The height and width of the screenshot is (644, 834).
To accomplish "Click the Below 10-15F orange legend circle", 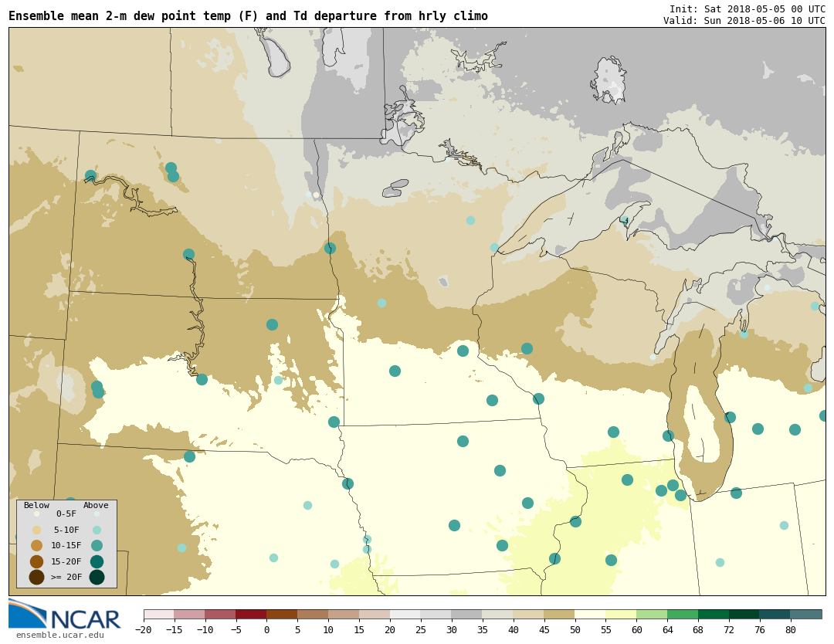I will point(36,545).
